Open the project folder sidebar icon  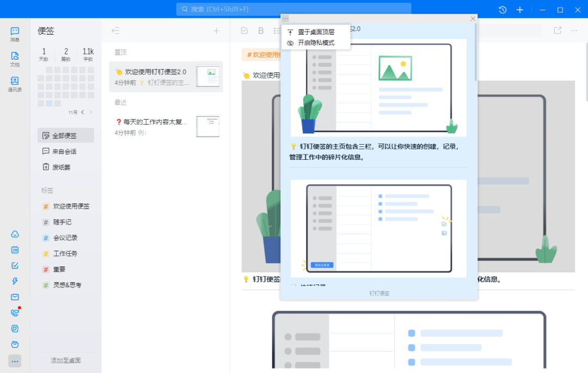[15, 344]
